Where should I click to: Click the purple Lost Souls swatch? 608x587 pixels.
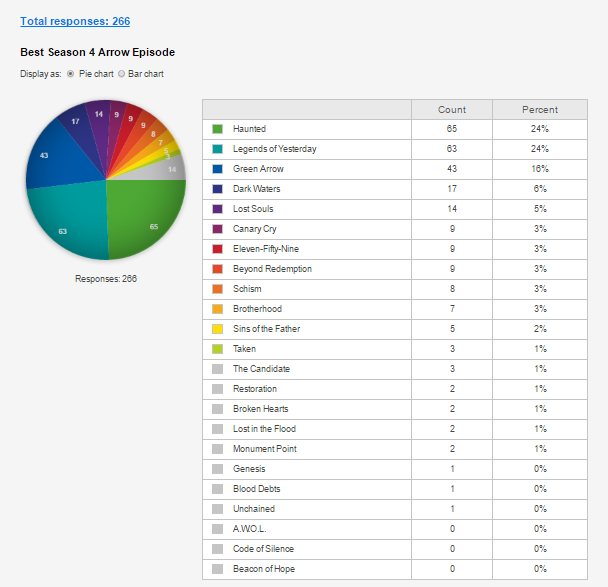pyautogui.click(x=218, y=209)
